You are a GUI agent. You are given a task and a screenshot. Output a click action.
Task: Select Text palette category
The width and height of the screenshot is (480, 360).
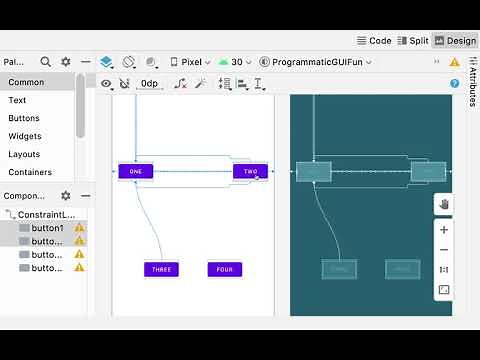click(x=37, y=100)
